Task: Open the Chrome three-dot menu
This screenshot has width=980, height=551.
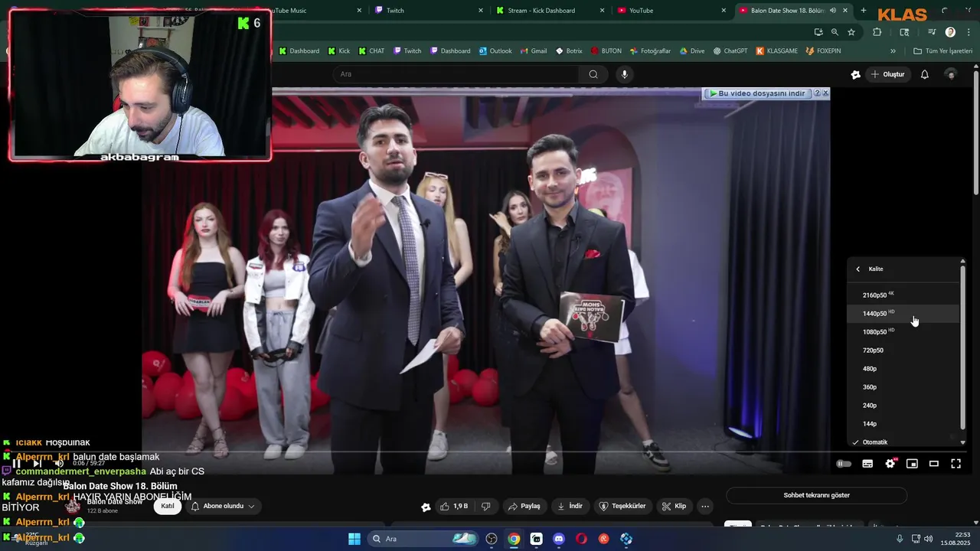Action: click(968, 32)
